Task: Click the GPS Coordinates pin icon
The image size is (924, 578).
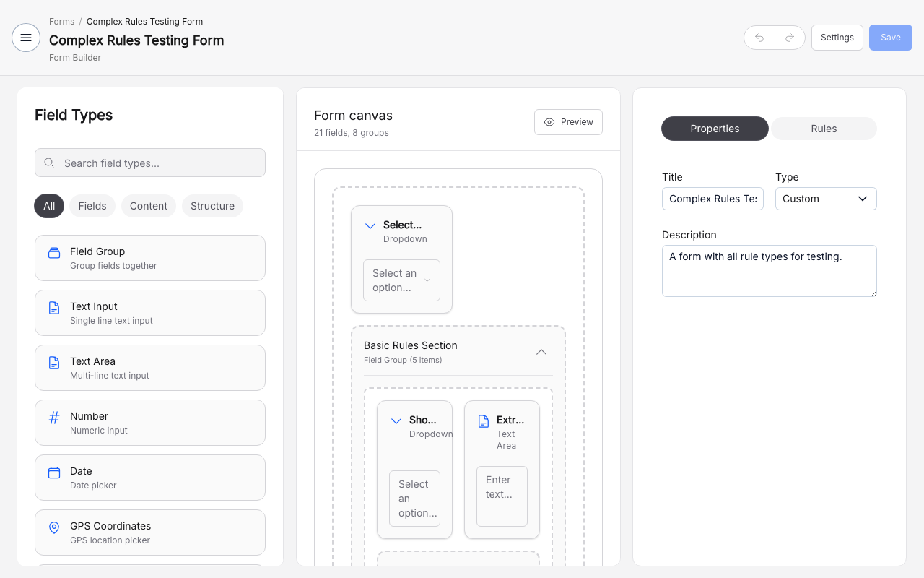Action: coord(54,527)
